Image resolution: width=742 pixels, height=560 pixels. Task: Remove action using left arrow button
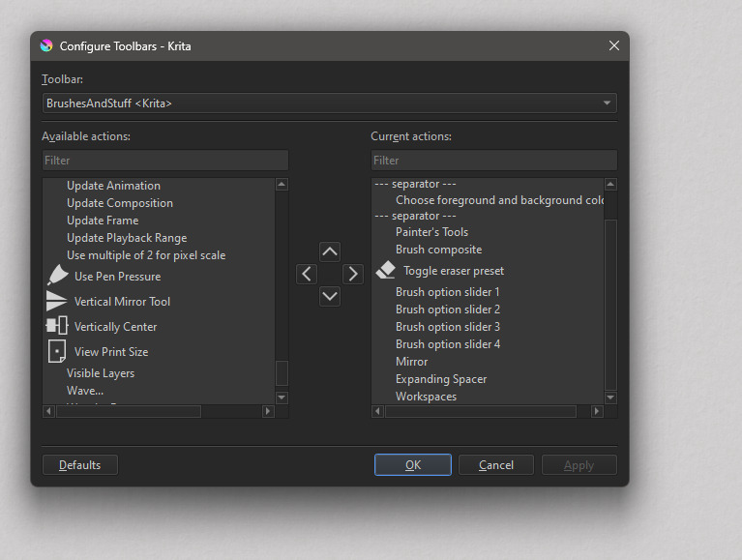(307, 274)
